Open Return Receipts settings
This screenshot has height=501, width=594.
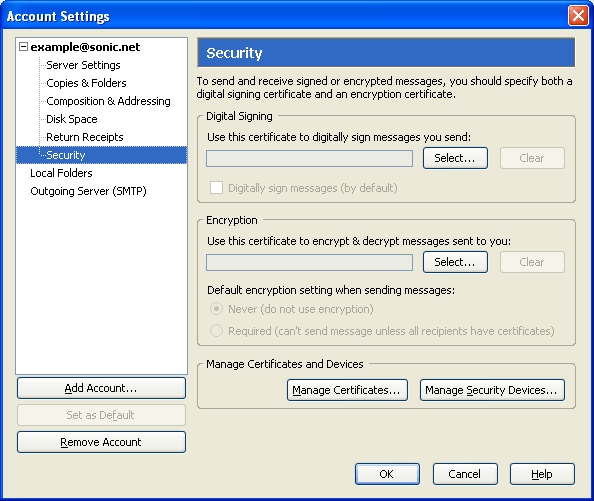pyautogui.click(x=85, y=137)
